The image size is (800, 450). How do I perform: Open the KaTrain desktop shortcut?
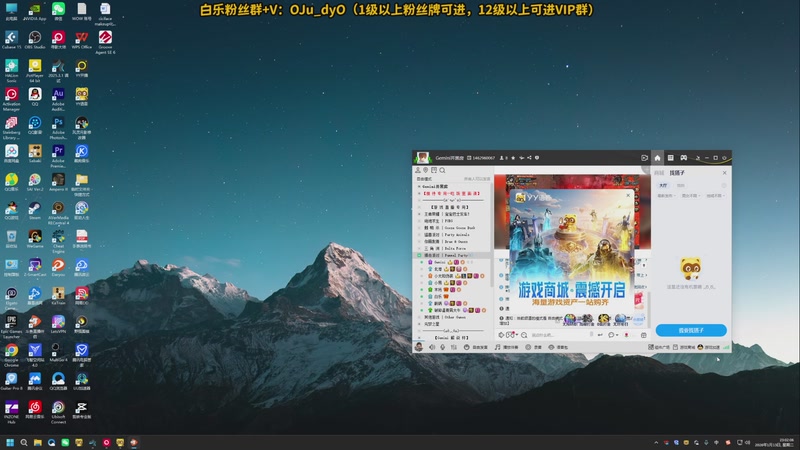pos(58,296)
